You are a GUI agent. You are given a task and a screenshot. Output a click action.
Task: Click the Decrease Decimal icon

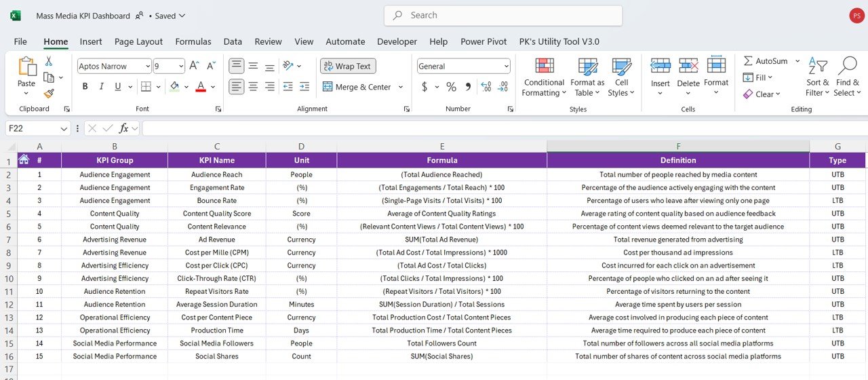pyautogui.click(x=502, y=87)
